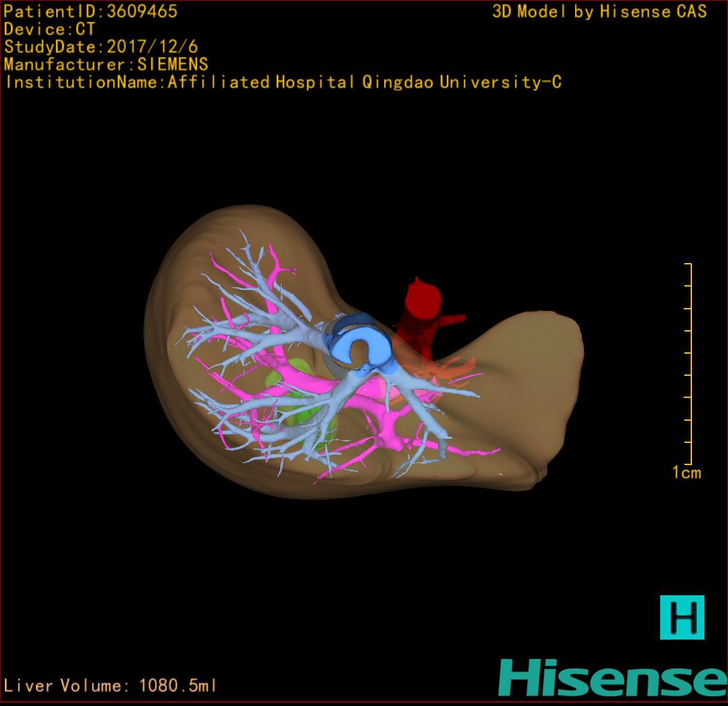
Task: Click the cyan H logo icon
Action: pos(682,617)
